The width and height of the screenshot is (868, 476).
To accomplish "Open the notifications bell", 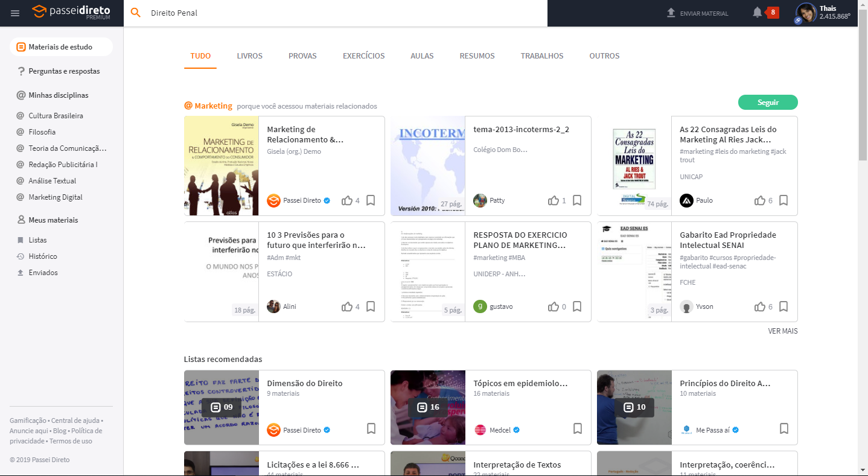I will pyautogui.click(x=757, y=13).
